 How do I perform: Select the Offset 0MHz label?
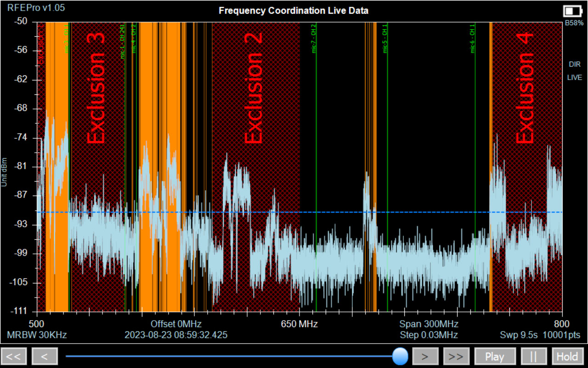pos(176,323)
